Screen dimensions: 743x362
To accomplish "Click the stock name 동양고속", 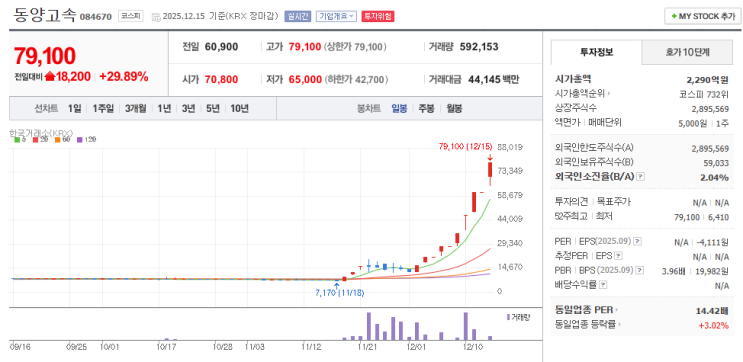I will coord(44,16).
